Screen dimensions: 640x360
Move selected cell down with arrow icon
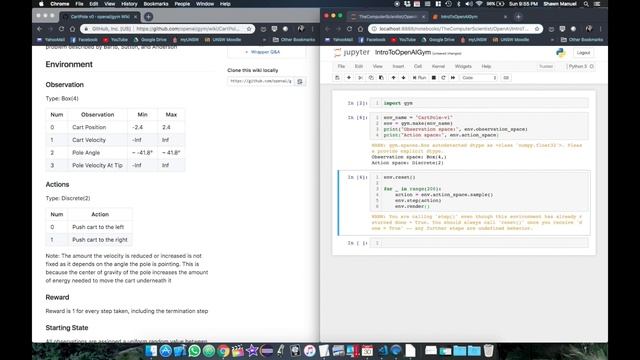[404, 78]
